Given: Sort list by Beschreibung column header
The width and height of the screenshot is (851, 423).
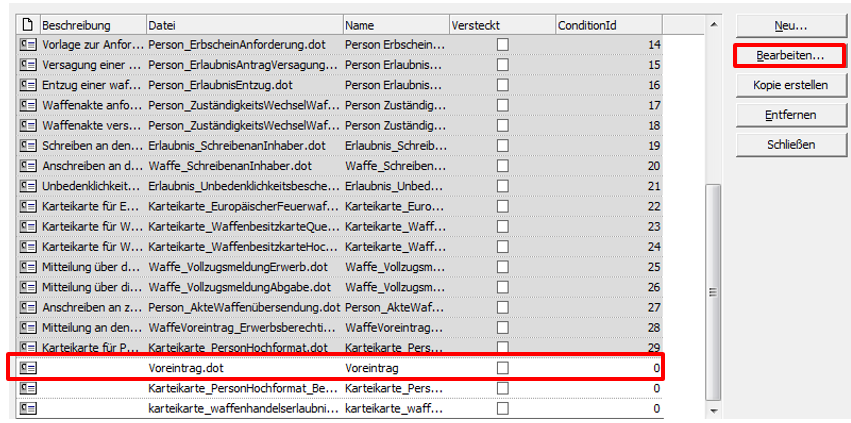Looking at the screenshot, I should pyautogui.click(x=90, y=24).
